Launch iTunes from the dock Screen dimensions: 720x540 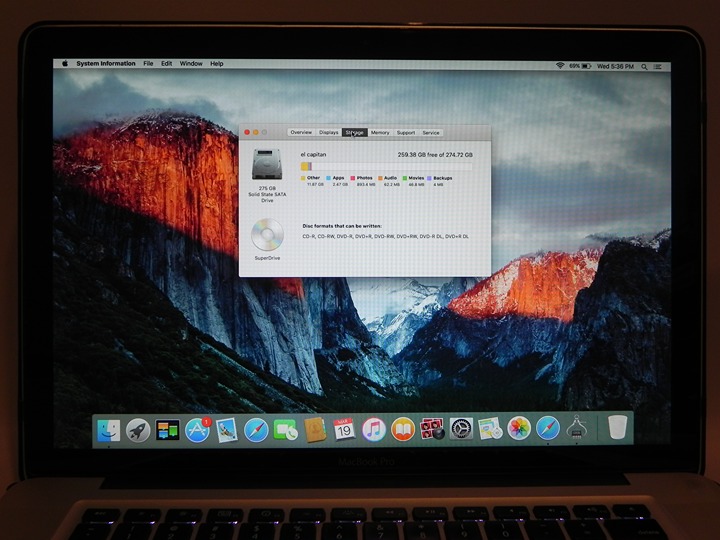click(373, 430)
